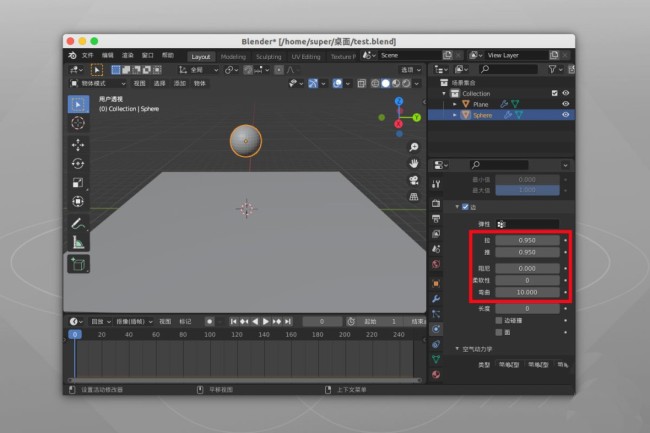The image size is (650, 433).
Task: Toggle the 边 (Edges) section checkbox
Action: (x=465, y=207)
